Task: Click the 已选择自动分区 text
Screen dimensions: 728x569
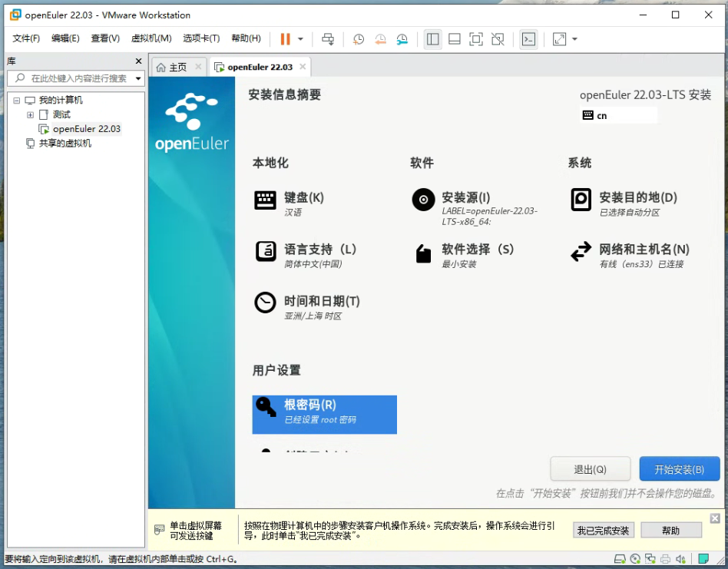Action: click(x=629, y=213)
